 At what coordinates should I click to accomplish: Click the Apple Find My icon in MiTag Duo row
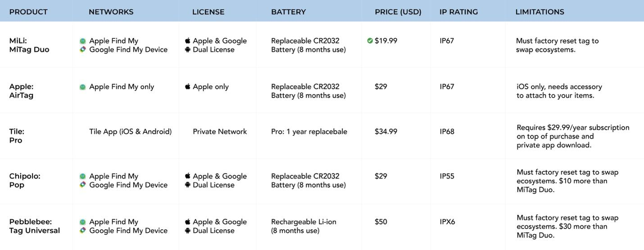83,41
